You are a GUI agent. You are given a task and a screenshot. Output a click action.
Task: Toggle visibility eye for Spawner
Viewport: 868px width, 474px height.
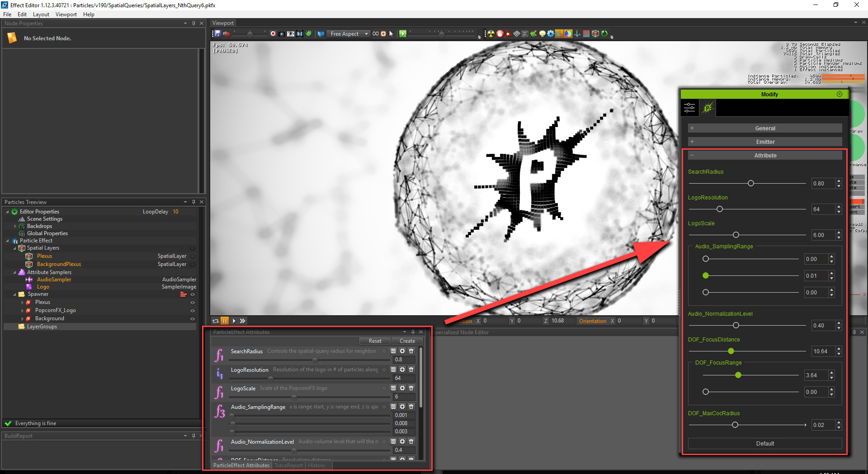click(x=193, y=294)
